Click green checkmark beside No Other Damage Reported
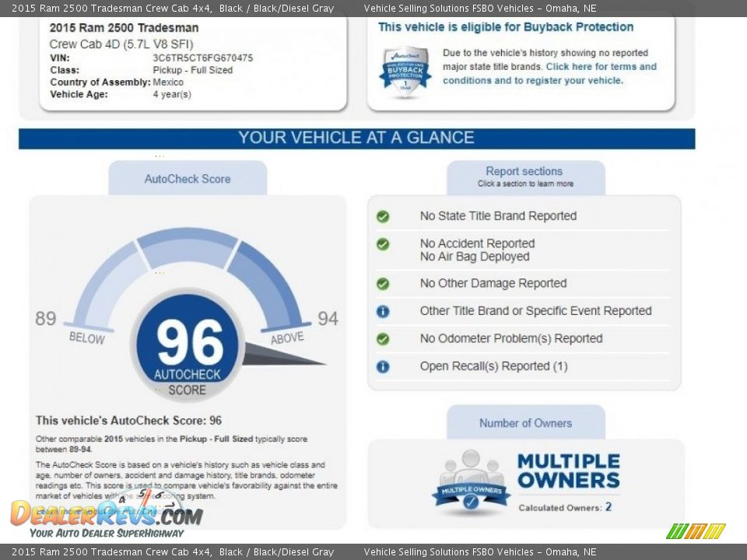Image resolution: width=747 pixels, height=560 pixels. click(x=383, y=285)
